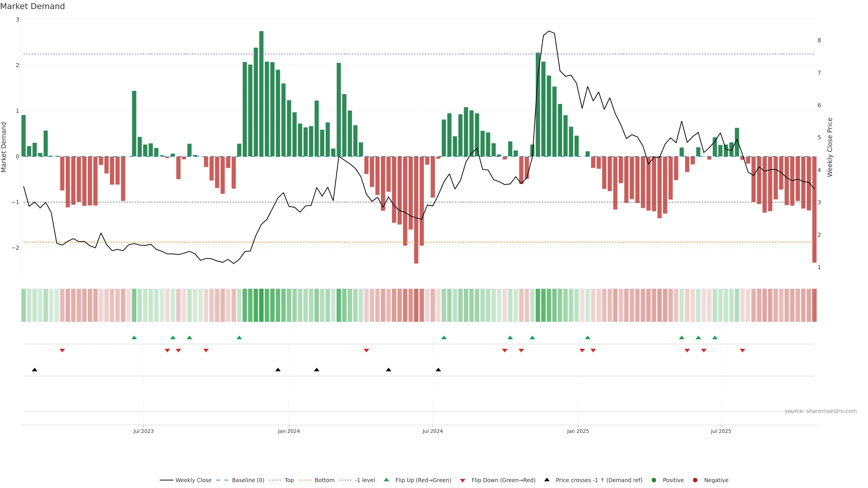
Task: Click Flip Up green triangle legend icon
Action: point(387,480)
